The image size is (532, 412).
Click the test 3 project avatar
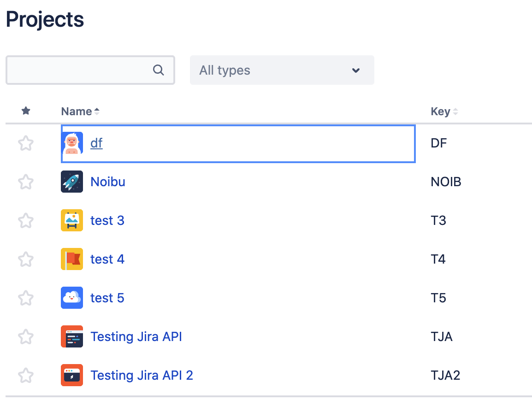tap(72, 221)
